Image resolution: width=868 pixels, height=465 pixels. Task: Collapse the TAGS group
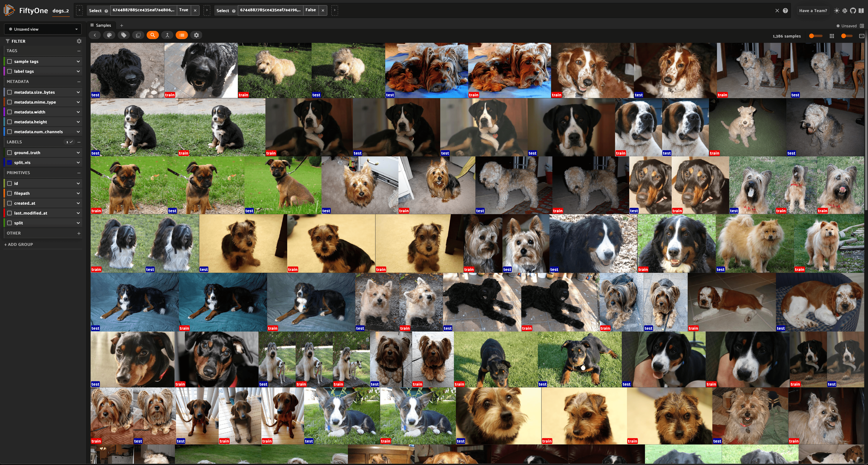pos(79,51)
